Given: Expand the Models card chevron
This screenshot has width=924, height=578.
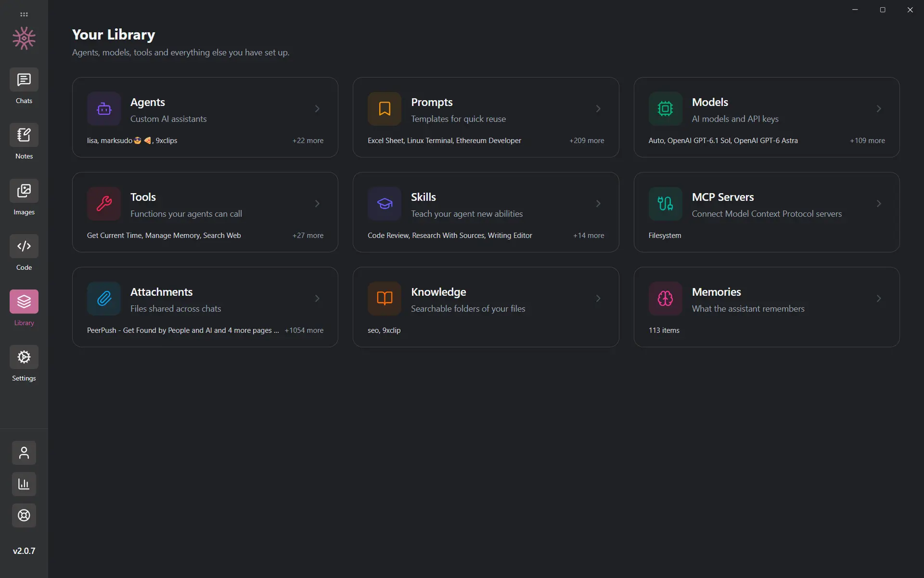Looking at the screenshot, I should click(879, 109).
